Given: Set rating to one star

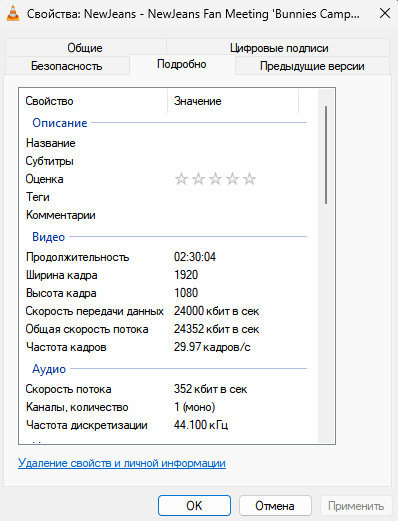Looking at the screenshot, I should pos(181,179).
